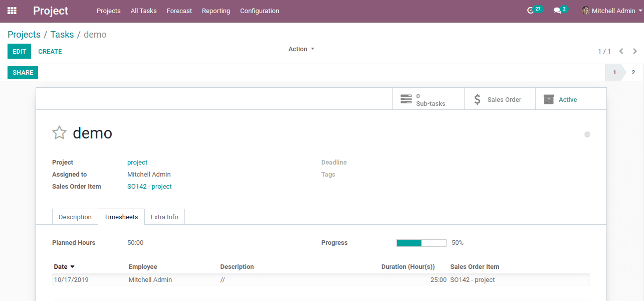
Task: Click SO142 - project in timesheet row
Action: 473,280
